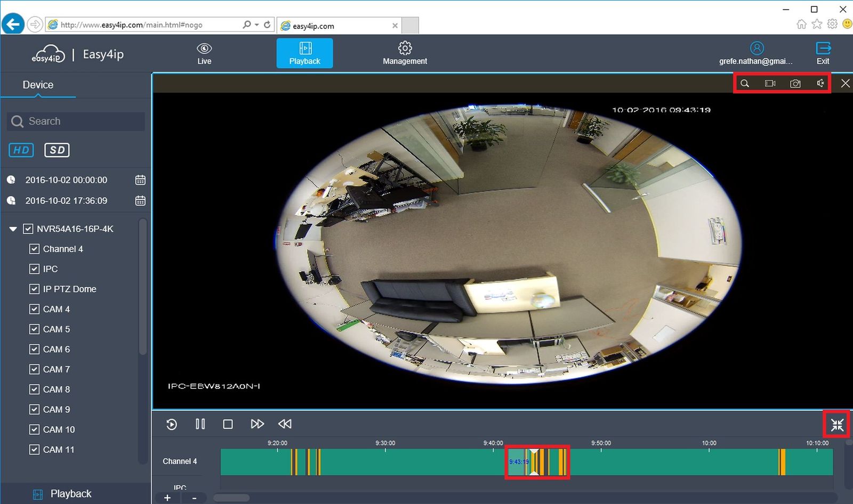Exit fullscreen with collapse arrows icon
Viewport: 853px width, 504px height.
[x=837, y=425]
